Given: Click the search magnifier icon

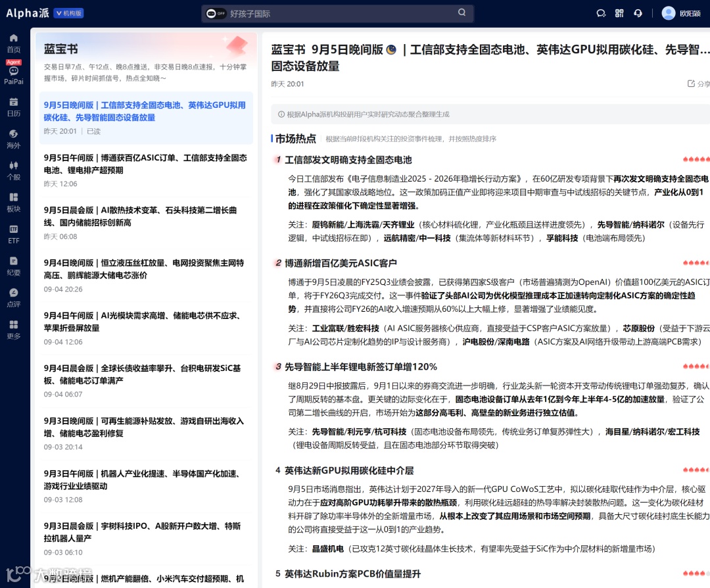Looking at the screenshot, I should (461, 12).
